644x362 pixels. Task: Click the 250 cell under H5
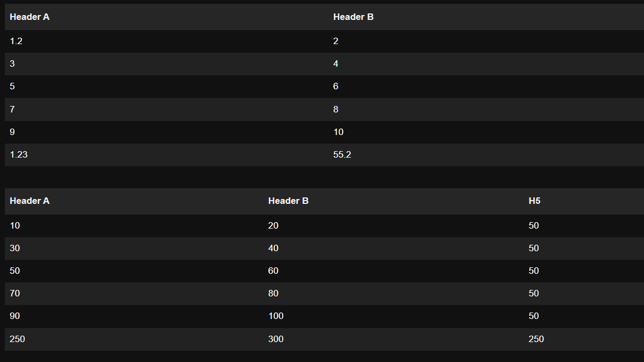click(x=536, y=339)
